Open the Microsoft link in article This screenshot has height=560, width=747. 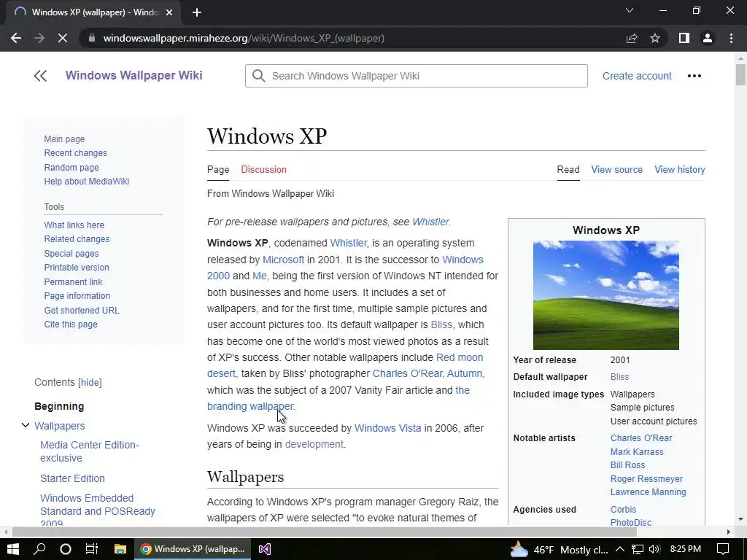283,260
